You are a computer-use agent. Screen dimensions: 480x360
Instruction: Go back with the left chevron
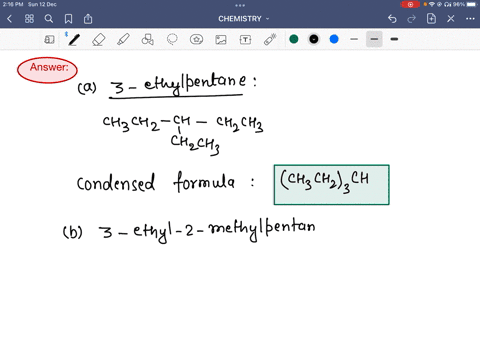point(9,19)
